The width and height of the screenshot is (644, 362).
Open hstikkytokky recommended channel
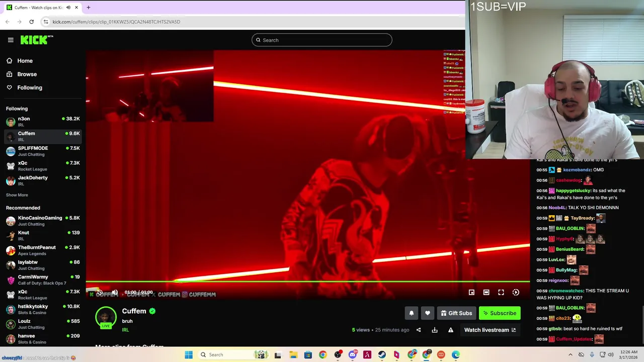click(43, 309)
